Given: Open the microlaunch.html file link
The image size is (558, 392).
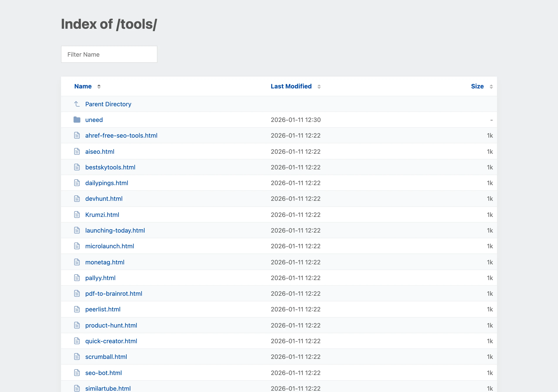Looking at the screenshot, I should [110, 246].
